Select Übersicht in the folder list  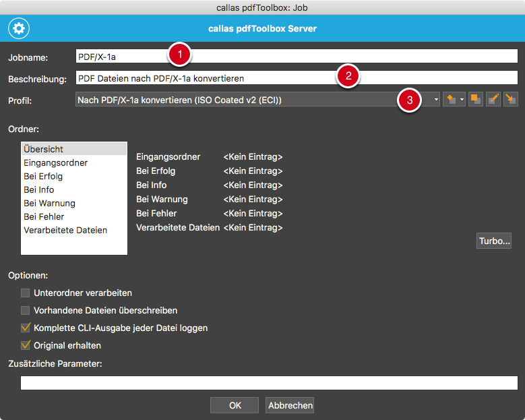click(x=74, y=149)
